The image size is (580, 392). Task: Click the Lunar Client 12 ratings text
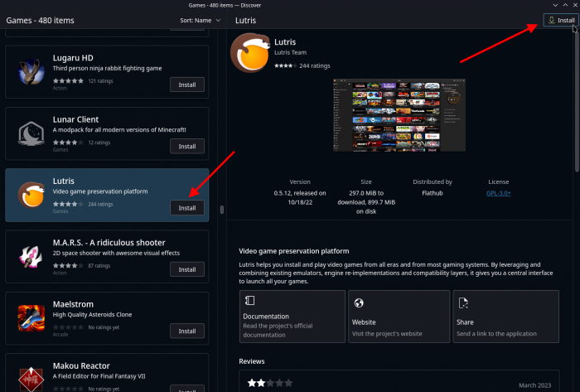(x=99, y=143)
